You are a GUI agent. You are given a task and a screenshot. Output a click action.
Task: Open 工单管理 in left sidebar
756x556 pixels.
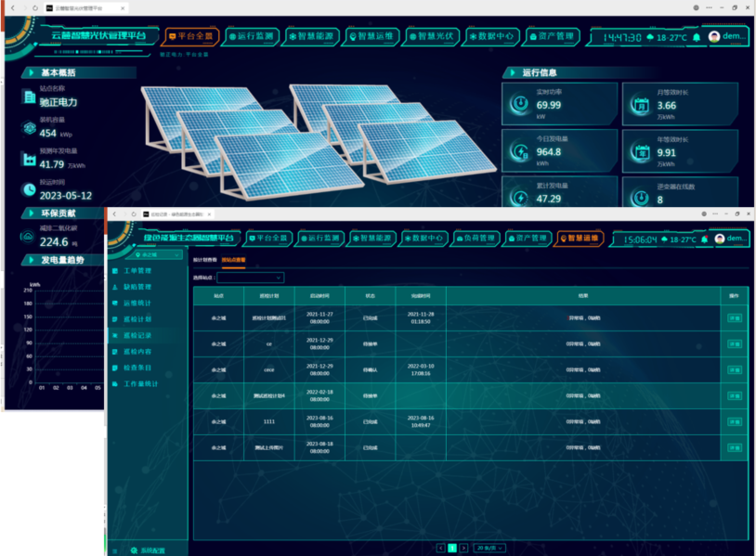pyautogui.click(x=137, y=271)
